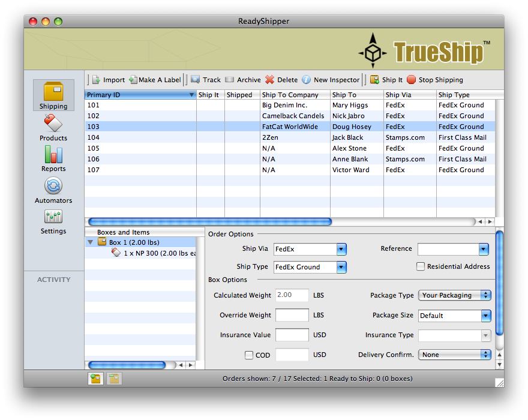The height and width of the screenshot is (420, 528).
Task: Click the red Stop Shipping icon
Action: pos(411,80)
